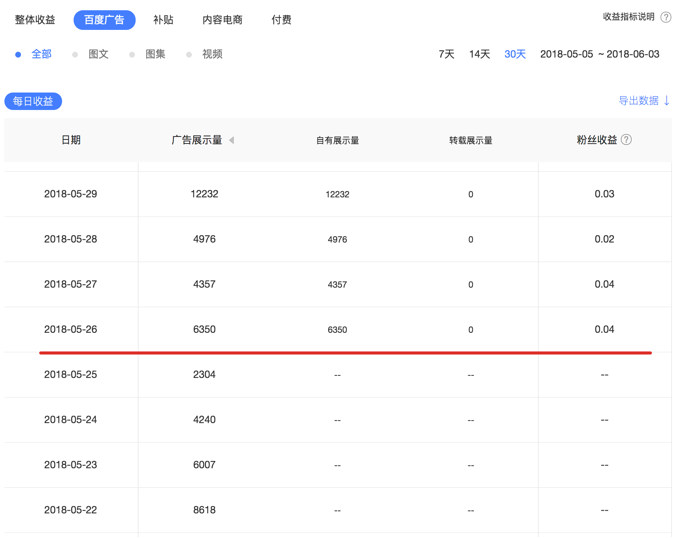
Task: Click the 每日收益 label button
Action: coord(33,101)
